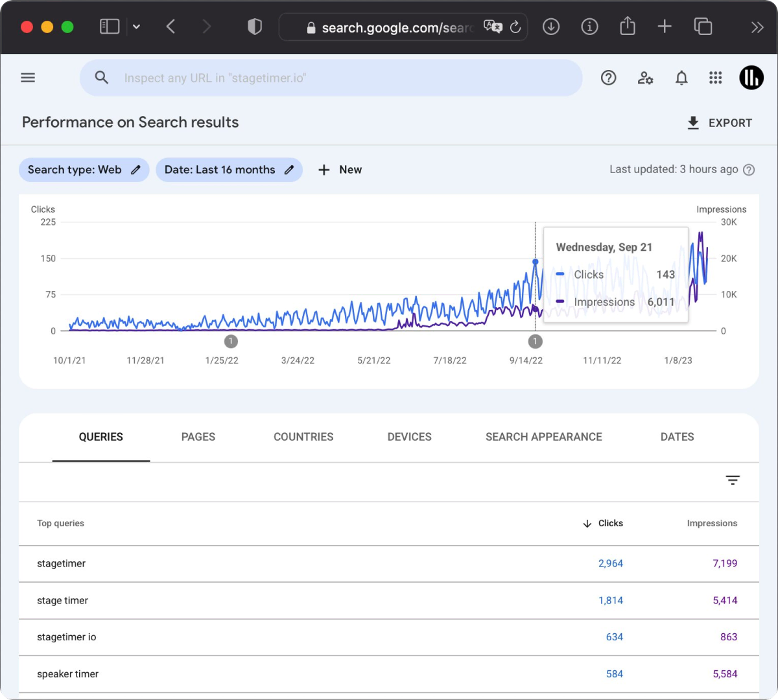Click the 1,814 clicks value
Viewport: 778px width, 700px height.
click(x=610, y=601)
